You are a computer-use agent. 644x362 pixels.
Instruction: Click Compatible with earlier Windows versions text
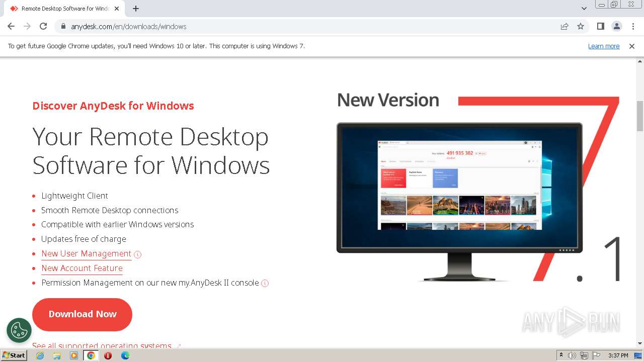pyautogui.click(x=117, y=225)
